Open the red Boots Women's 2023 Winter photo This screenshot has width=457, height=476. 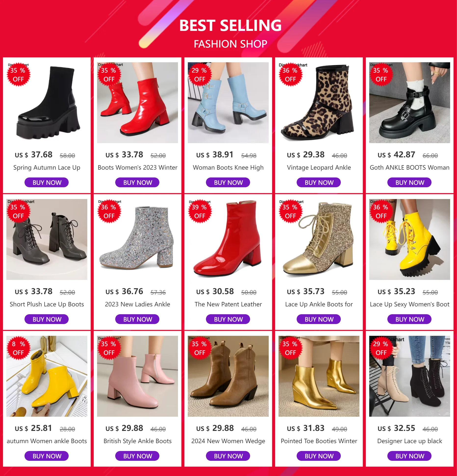tap(138, 103)
